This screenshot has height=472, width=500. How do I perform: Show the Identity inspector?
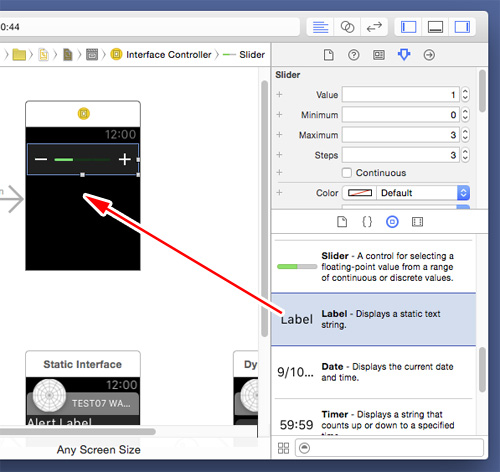379,55
